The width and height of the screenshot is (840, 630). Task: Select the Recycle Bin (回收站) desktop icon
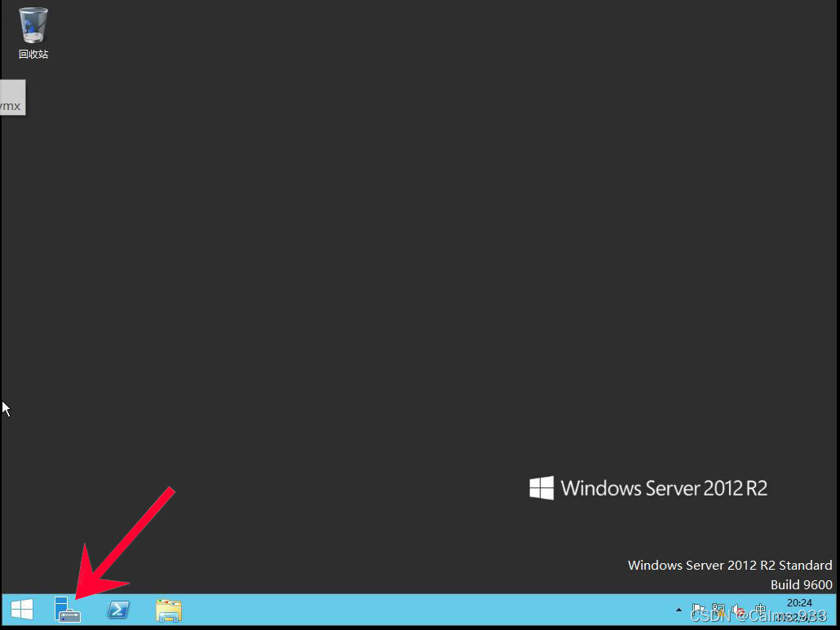33,33
